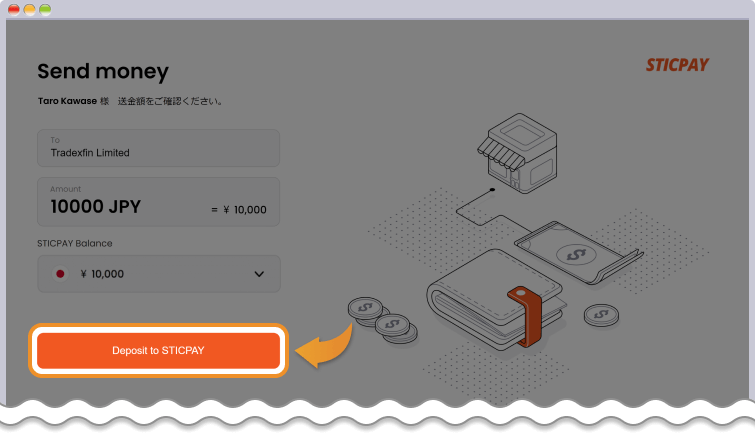Viewport: 755px width, 436px height.
Task: Click the Deposit to STICPAY button
Action: [x=158, y=351]
